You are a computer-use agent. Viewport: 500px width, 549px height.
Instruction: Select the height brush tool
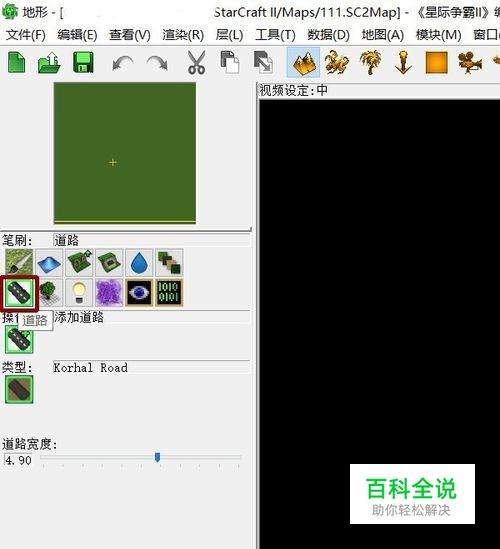tap(49, 262)
